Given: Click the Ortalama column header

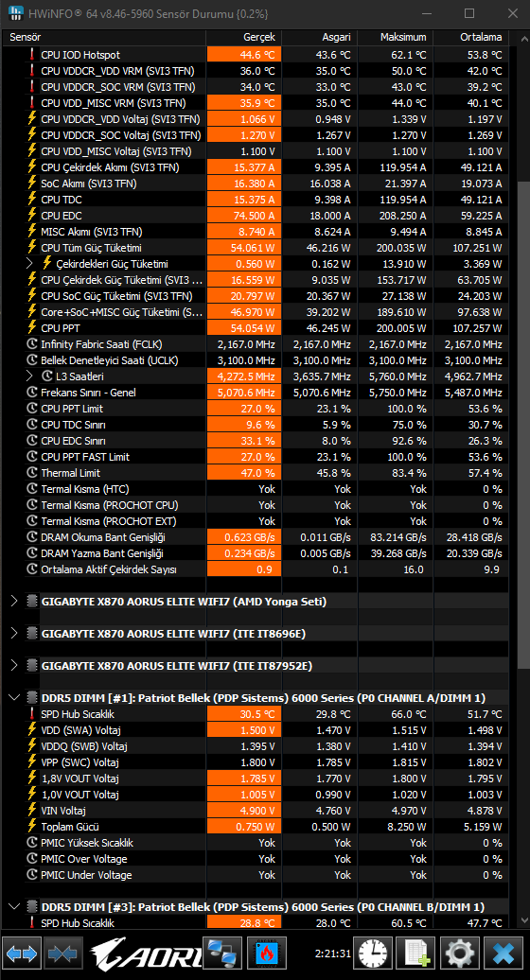Looking at the screenshot, I should click(x=470, y=38).
